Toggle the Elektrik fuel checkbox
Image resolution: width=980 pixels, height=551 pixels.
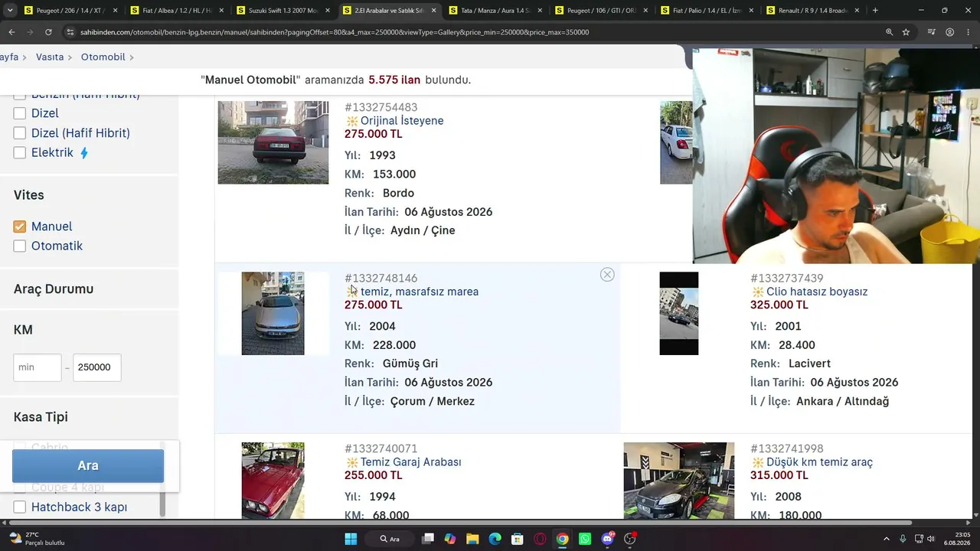click(x=20, y=153)
